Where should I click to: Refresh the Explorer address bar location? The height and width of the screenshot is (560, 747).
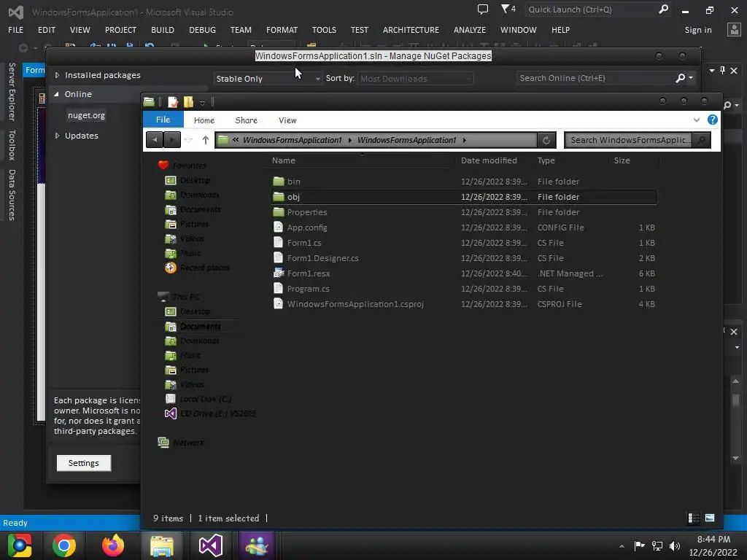(x=546, y=140)
